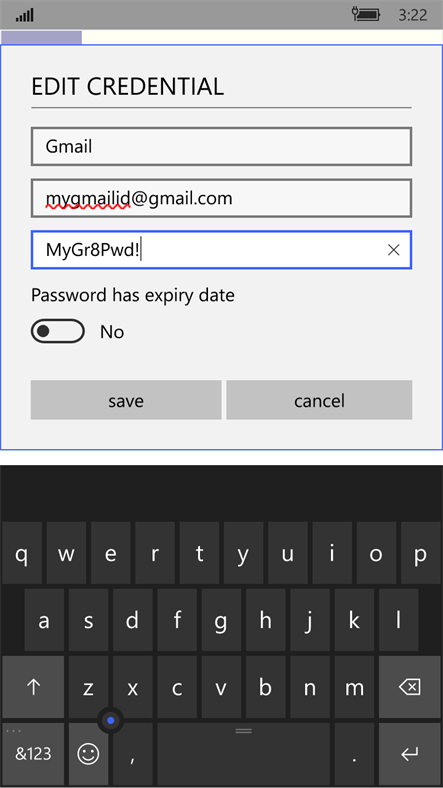Tap the period key
443x788 pixels.
pos(355,753)
